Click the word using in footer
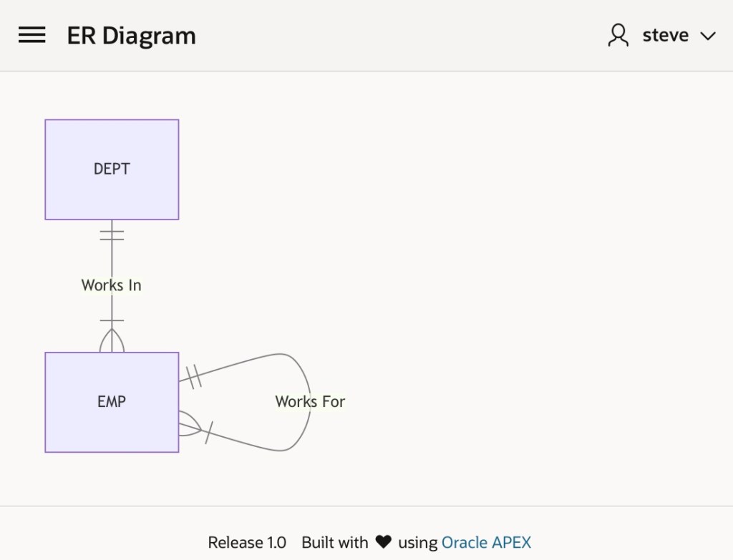 [x=418, y=542]
